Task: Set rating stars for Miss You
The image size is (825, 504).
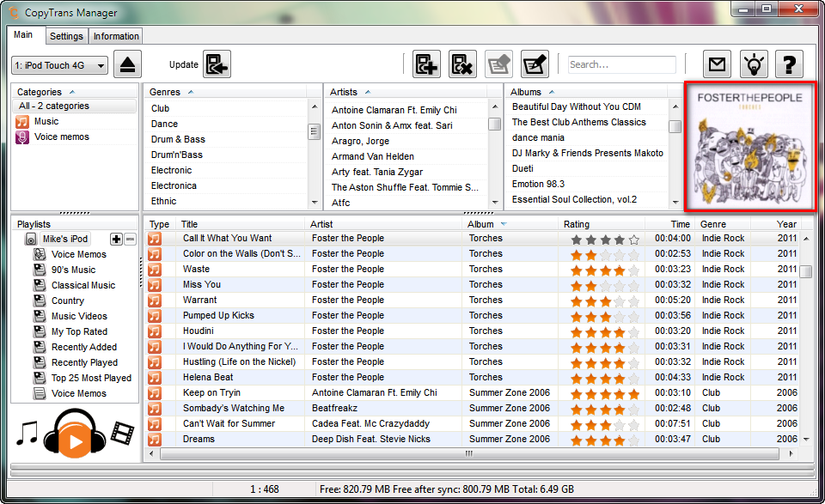Action: [605, 286]
